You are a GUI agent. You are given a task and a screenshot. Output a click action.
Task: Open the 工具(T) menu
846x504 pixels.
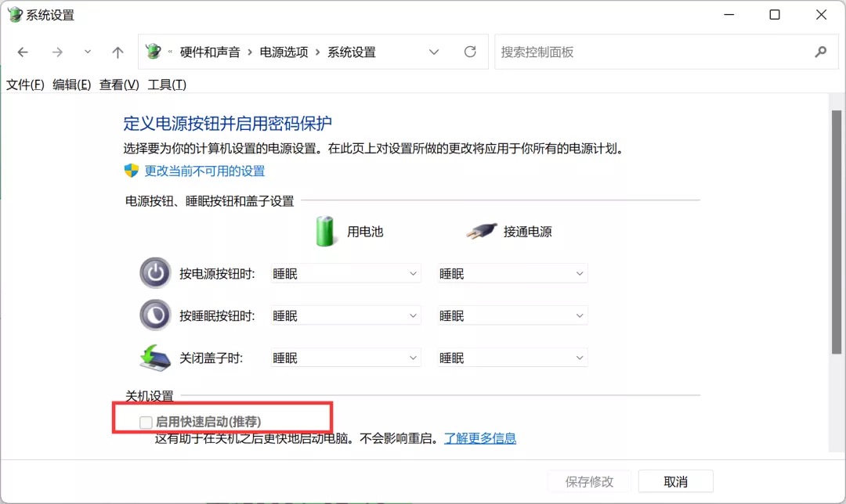(x=167, y=85)
